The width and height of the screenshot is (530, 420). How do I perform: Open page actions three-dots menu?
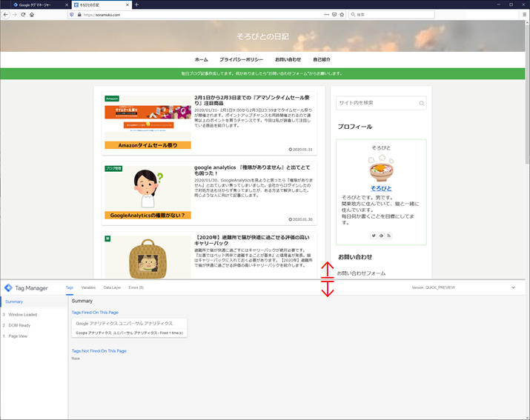(326, 15)
